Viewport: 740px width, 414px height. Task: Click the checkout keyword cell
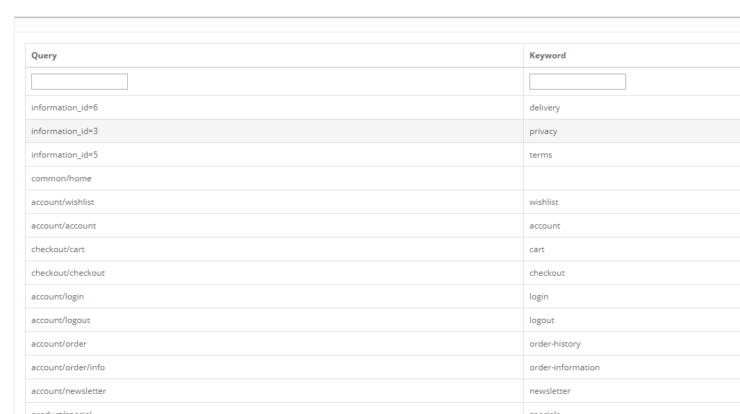[631, 273]
